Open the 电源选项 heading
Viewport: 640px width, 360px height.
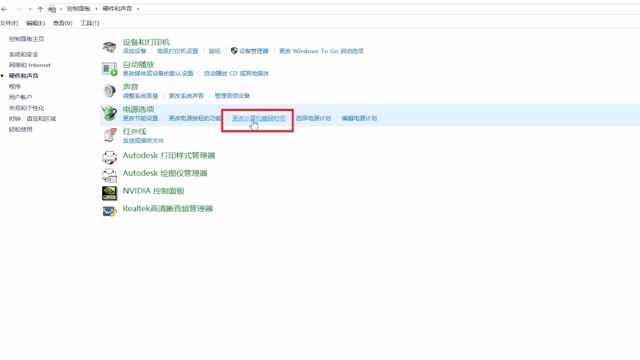click(x=138, y=109)
